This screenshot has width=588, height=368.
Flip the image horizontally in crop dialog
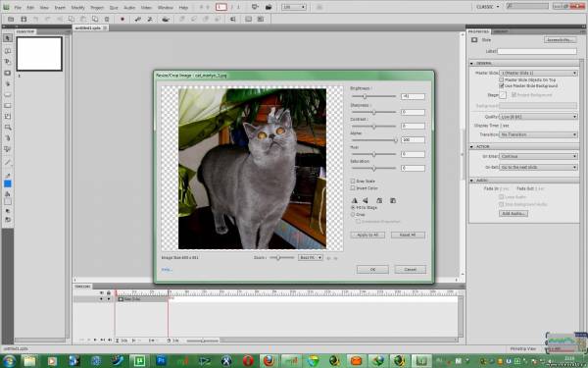(354, 200)
